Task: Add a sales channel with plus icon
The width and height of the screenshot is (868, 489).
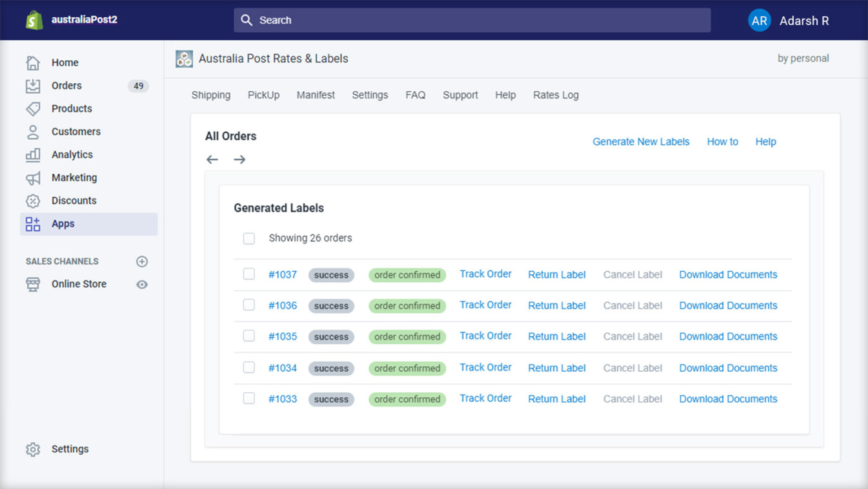Action: tap(142, 261)
